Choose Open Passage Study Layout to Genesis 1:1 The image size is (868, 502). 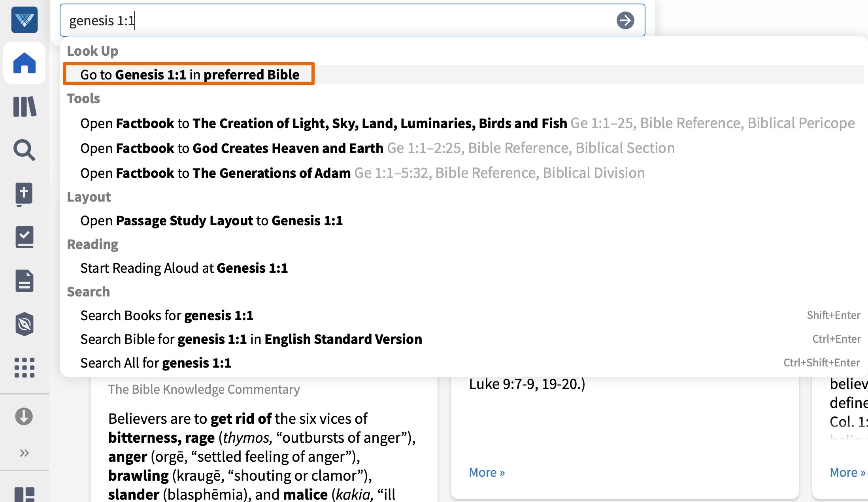[x=211, y=221]
